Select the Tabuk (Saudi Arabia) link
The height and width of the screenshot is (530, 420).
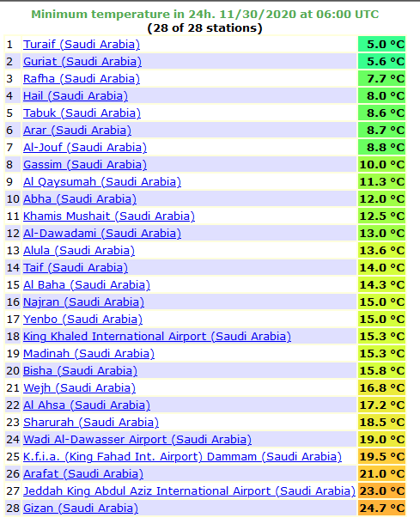pyautogui.click(x=82, y=113)
